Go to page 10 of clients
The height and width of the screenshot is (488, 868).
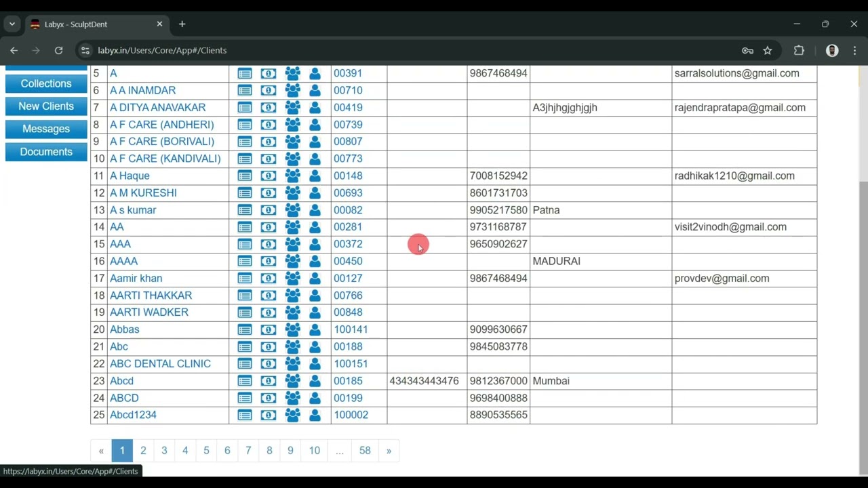click(x=315, y=451)
